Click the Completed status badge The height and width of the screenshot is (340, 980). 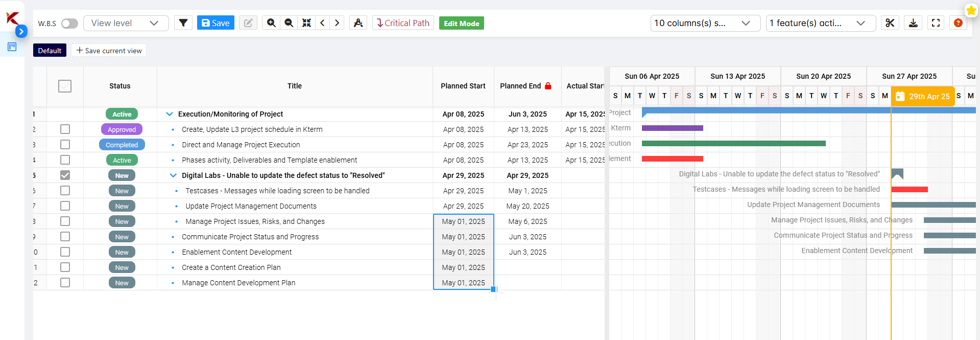[x=122, y=145]
